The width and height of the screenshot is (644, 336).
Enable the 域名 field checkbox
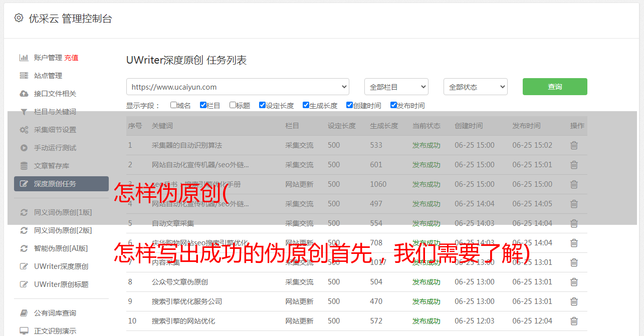[173, 105]
